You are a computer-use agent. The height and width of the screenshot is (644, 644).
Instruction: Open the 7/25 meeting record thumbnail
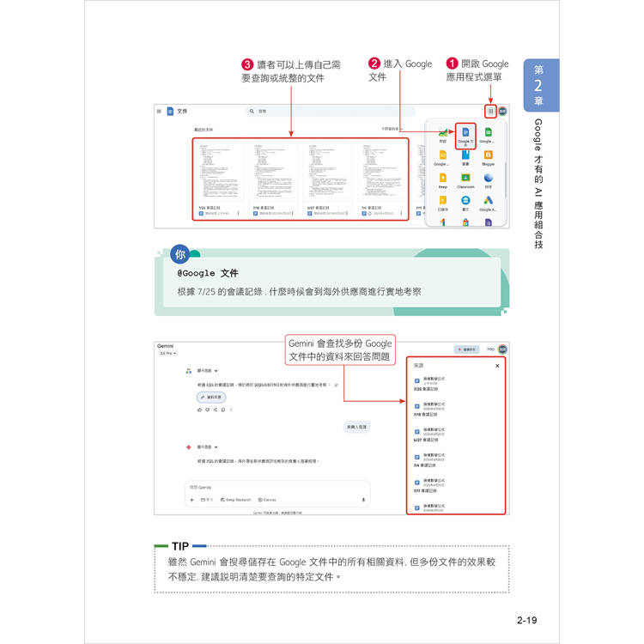pyautogui.click(x=218, y=172)
